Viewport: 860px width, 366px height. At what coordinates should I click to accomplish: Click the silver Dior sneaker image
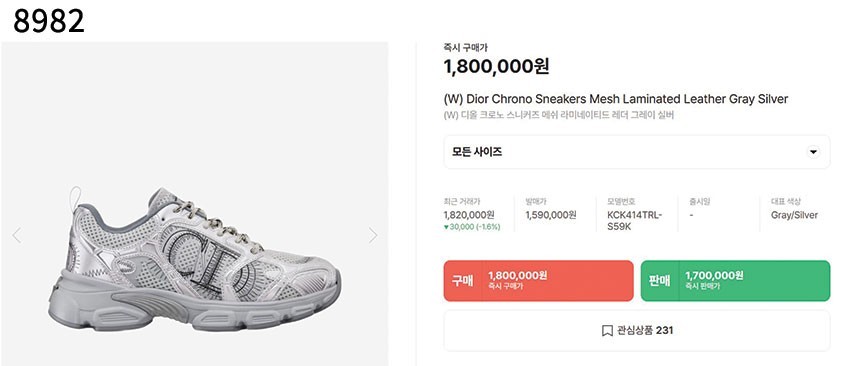(x=195, y=259)
